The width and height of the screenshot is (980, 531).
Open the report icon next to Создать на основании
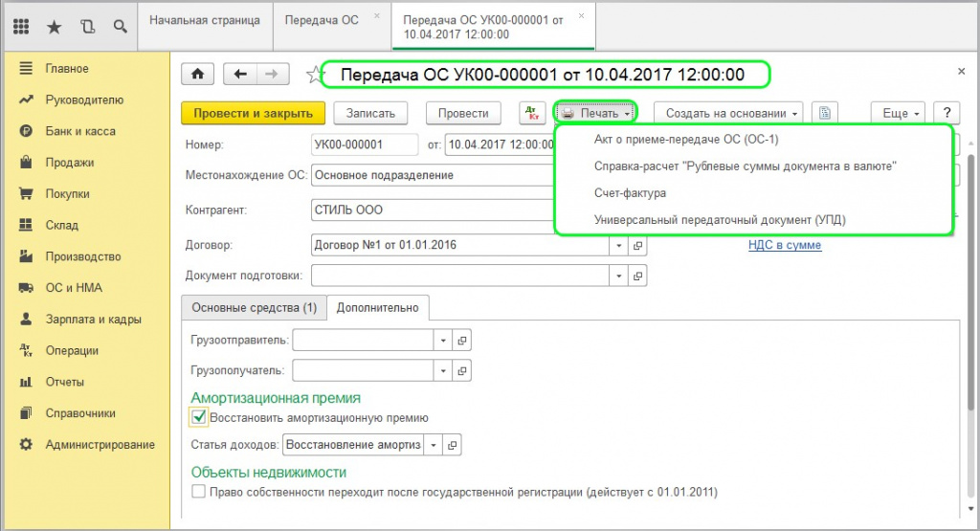[x=824, y=113]
